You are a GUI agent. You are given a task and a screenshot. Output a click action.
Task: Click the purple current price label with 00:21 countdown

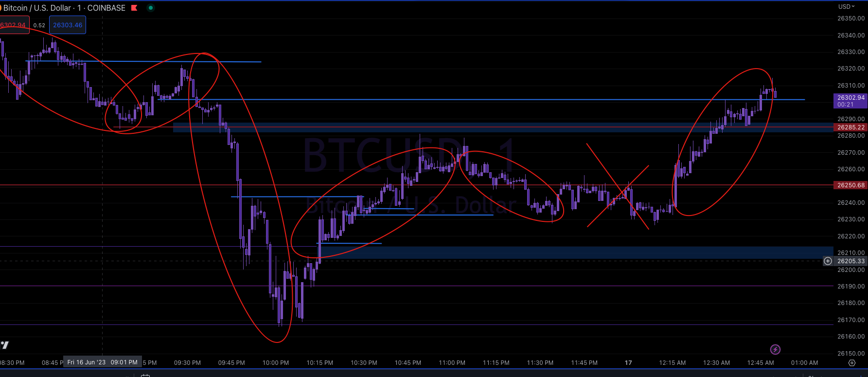pos(850,101)
